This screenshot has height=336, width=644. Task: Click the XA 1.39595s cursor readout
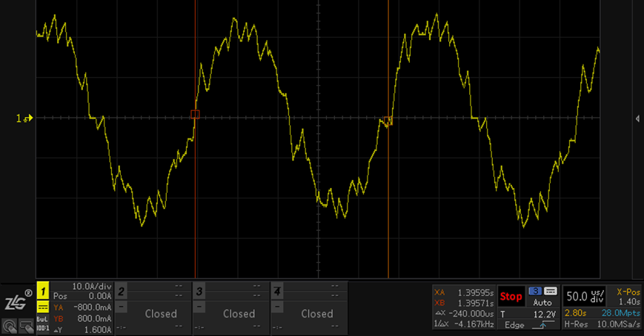click(464, 292)
